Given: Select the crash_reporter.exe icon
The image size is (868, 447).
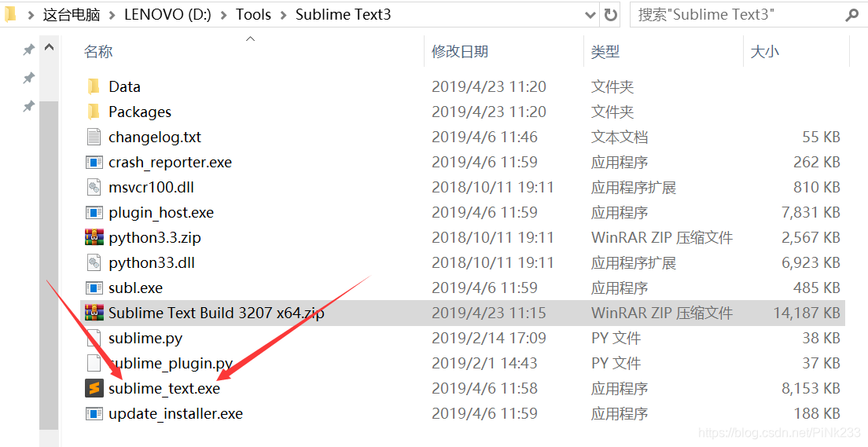Looking at the screenshot, I should (x=94, y=162).
